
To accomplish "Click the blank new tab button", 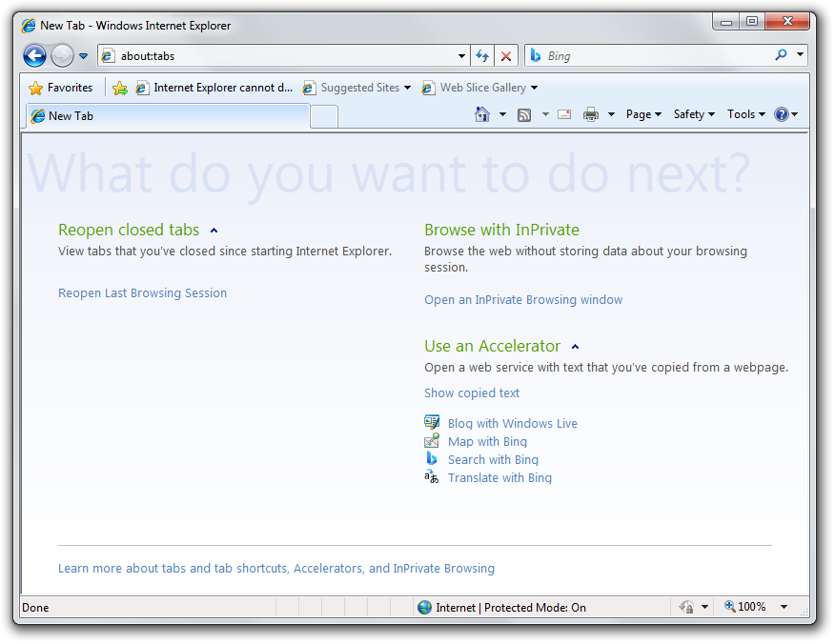I will tap(324, 117).
